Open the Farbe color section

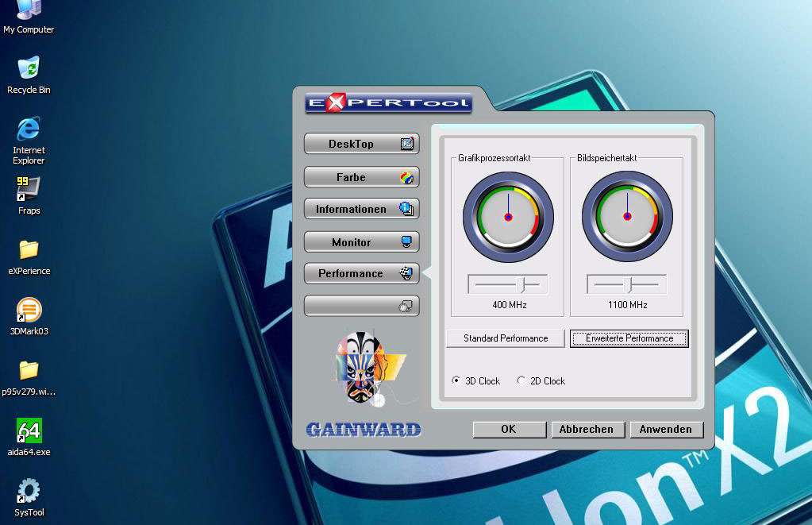point(361,177)
